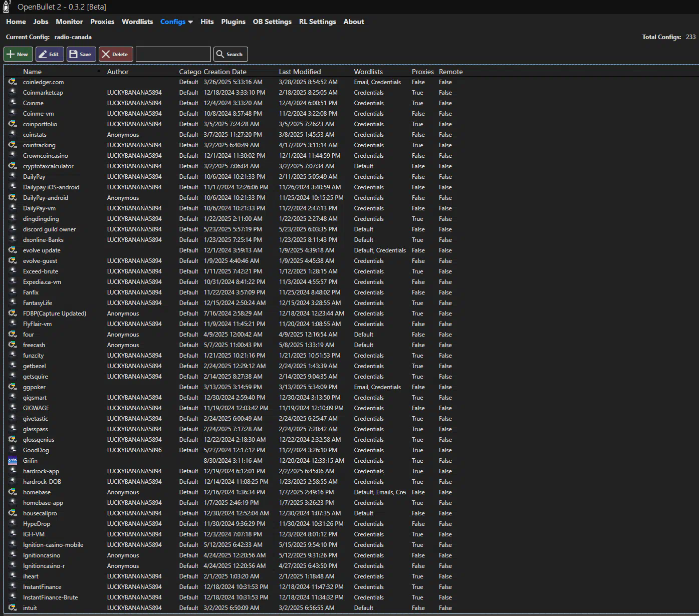Select the Crowncoincasino config name
Screen dimensions: 699x616
(46, 155)
